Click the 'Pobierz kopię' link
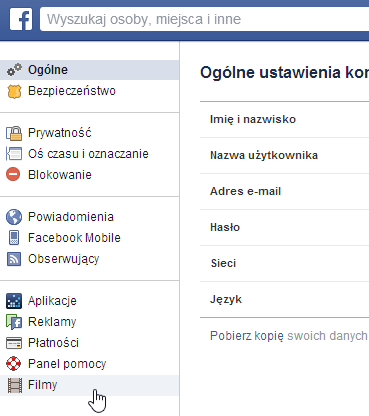The height and width of the screenshot is (416, 369). (247, 336)
